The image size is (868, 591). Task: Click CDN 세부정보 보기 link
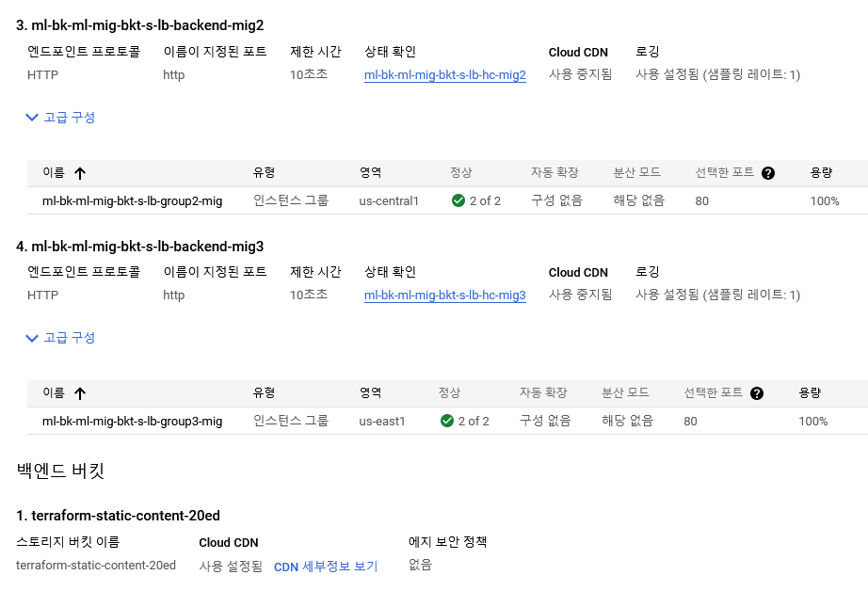pyautogui.click(x=325, y=567)
